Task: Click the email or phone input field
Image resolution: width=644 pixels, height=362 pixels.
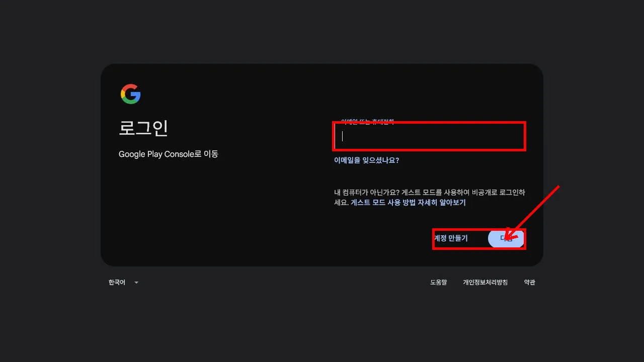Action: click(429, 136)
